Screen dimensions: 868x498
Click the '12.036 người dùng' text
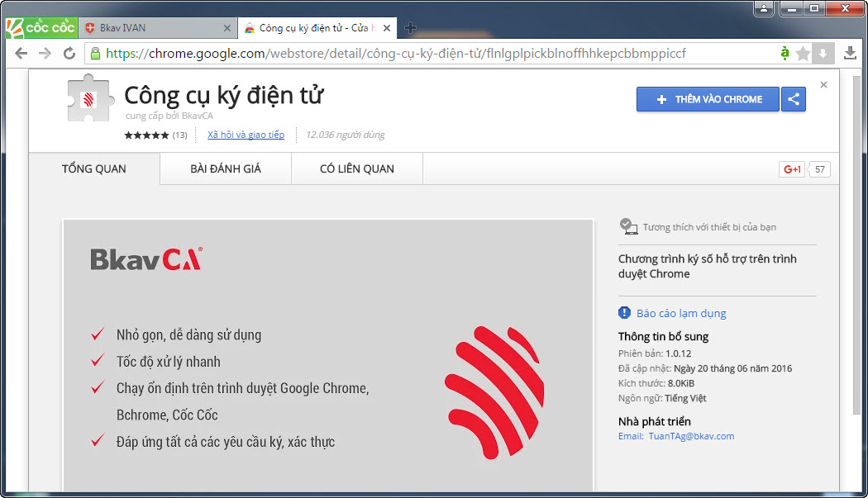(x=346, y=135)
